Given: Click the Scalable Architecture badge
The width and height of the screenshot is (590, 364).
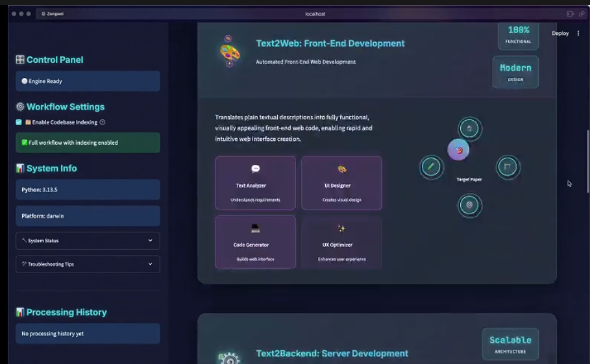Looking at the screenshot, I should click(510, 344).
